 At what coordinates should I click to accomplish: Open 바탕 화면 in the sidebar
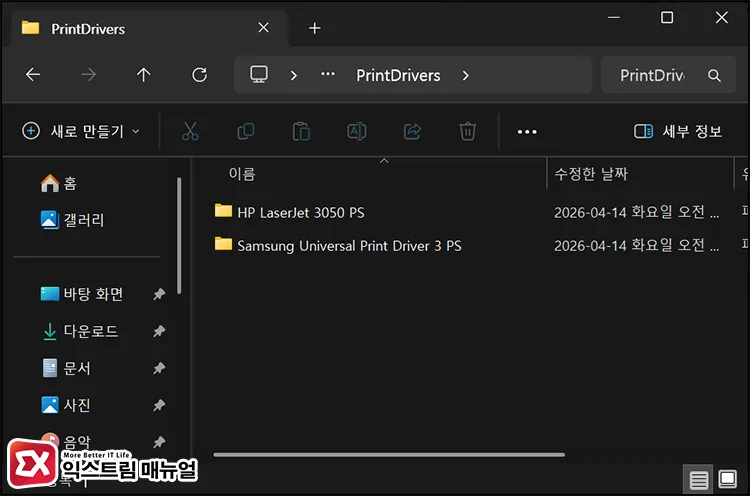click(x=82, y=294)
